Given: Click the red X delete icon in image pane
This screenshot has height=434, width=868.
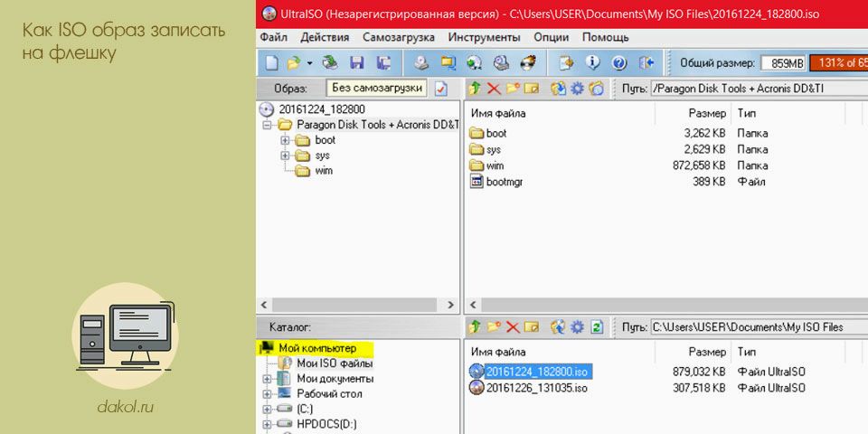Looking at the screenshot, I should tap(494, 89).
